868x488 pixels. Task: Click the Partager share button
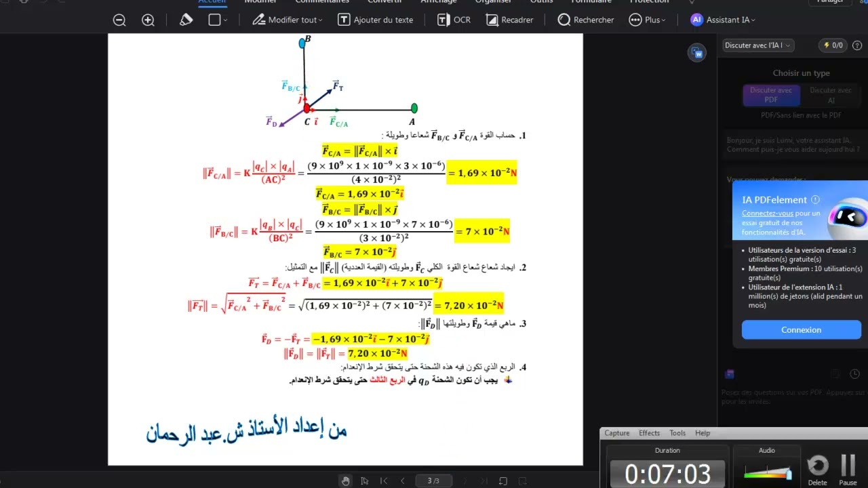tap(830, 2)
